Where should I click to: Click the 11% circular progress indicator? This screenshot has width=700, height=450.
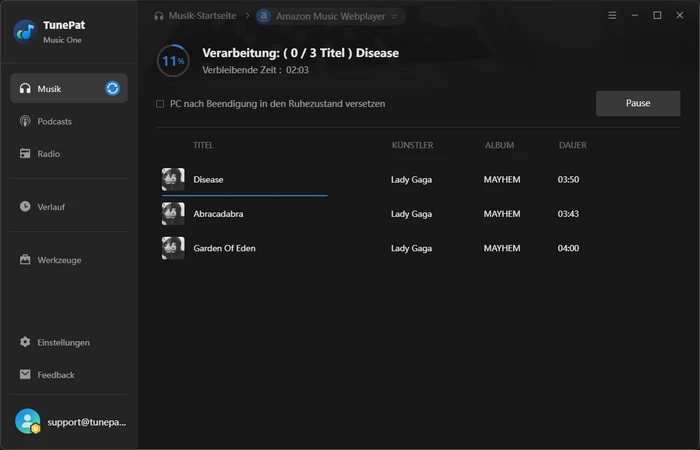tap(173, 61)
